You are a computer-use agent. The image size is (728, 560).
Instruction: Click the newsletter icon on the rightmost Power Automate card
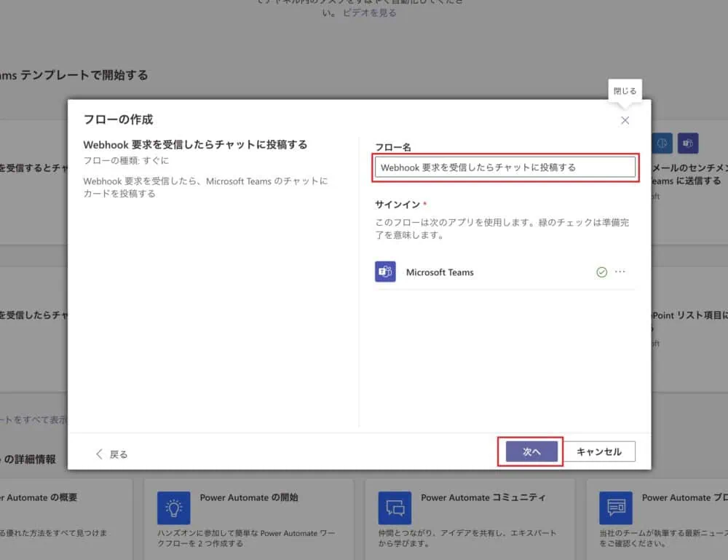click(616, 506)
